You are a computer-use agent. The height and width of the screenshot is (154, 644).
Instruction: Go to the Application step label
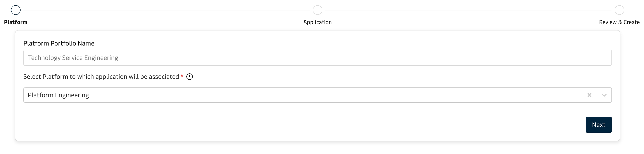coord(317,22)
